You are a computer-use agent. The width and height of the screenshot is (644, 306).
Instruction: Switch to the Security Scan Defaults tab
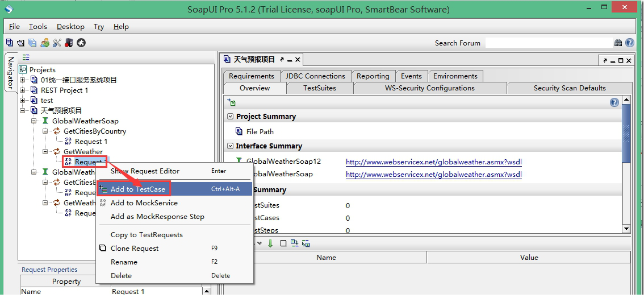(570, 88)
